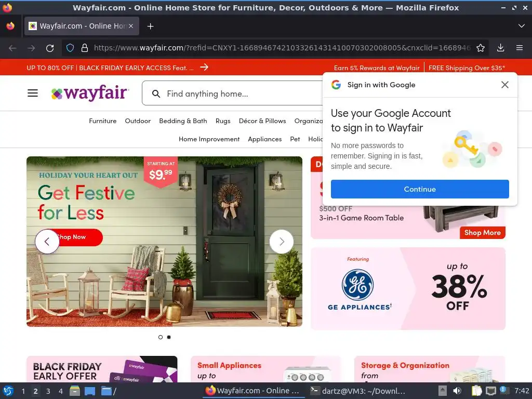Image resolution: width=532 pixels, height=399 pixels.
Task: Open UP TO 80% OFF Black Friday link
Action: pyautogui.click(x=110, y=68)
